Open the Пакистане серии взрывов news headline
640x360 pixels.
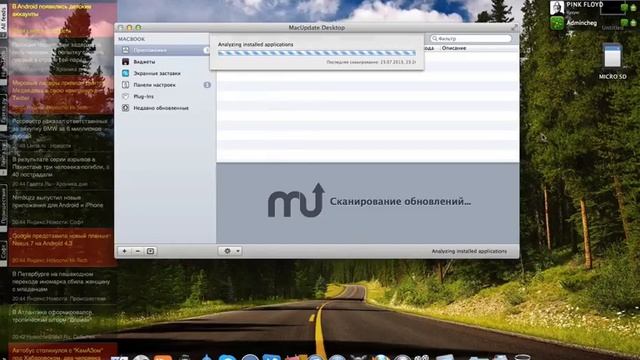point(60,167)
